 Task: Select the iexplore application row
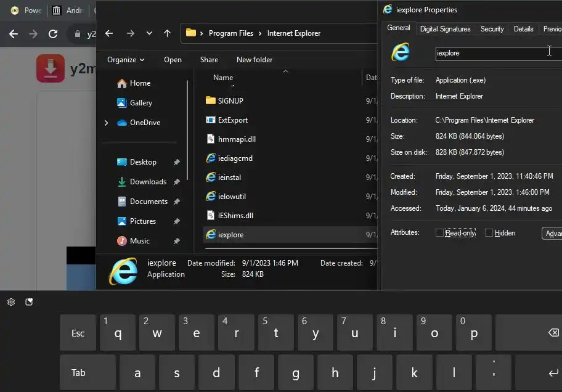(x=290, y=235)
